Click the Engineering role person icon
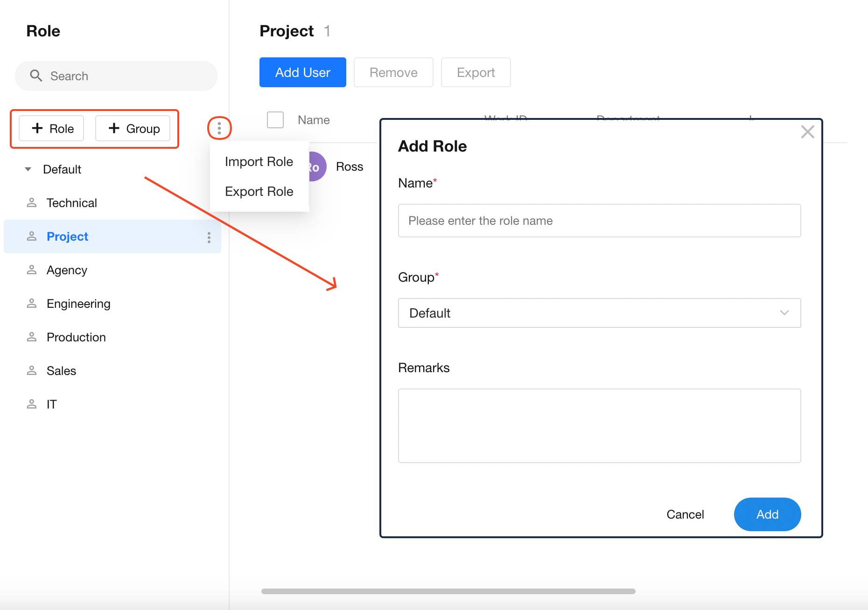Image resolution: width=868 pixels, height=610 pixels. click(x=32, y=304)
